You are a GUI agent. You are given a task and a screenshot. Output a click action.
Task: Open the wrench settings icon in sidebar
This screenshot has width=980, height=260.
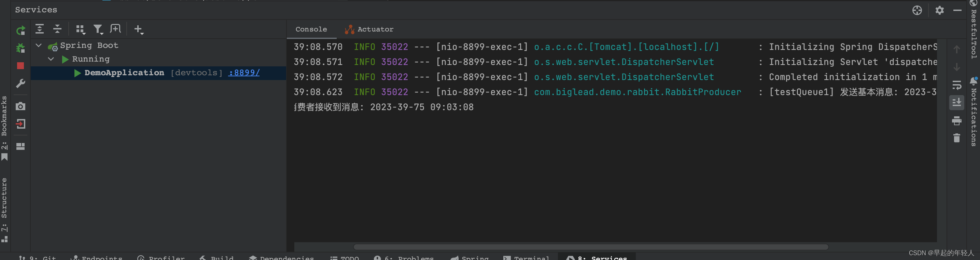tap(20, 83)
